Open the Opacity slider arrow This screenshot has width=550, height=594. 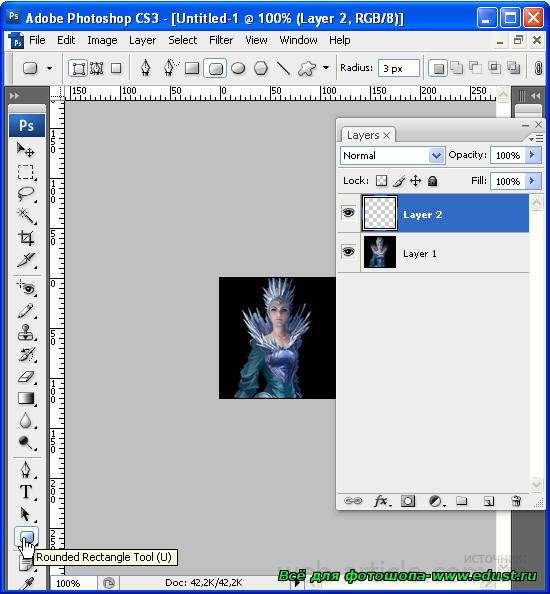tap(532, 155)
